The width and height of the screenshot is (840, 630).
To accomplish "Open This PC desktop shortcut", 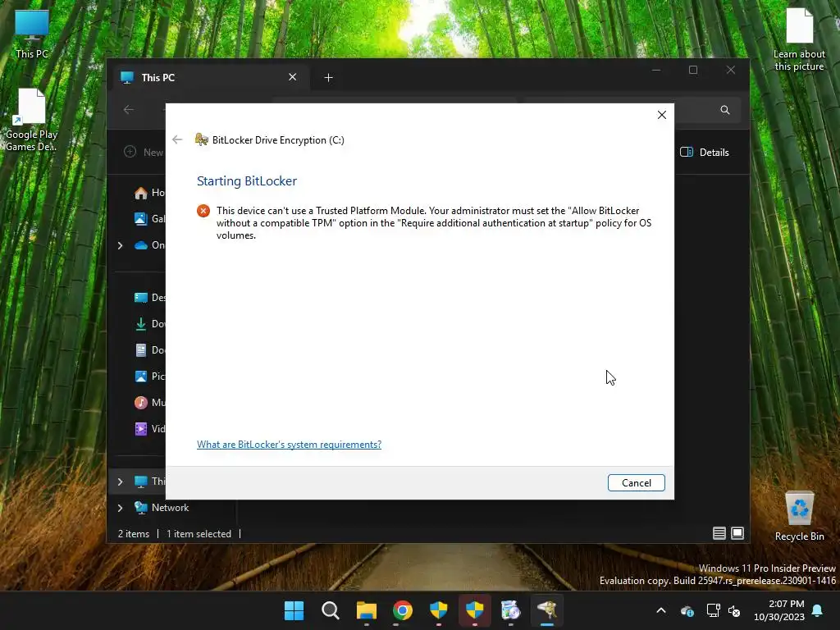I will coord(32,34).
